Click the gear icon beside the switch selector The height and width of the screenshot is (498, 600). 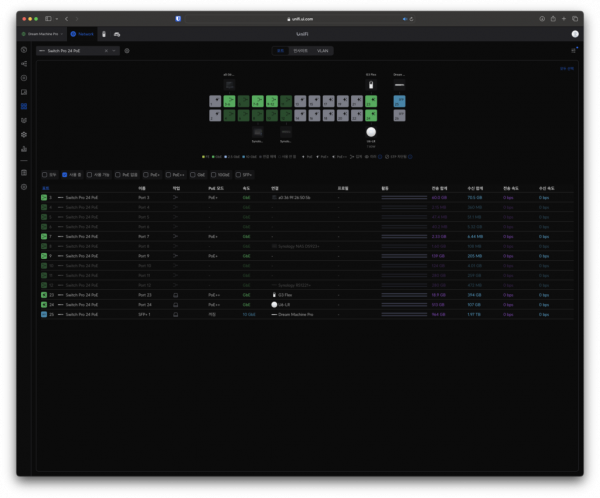coord(127,50)
